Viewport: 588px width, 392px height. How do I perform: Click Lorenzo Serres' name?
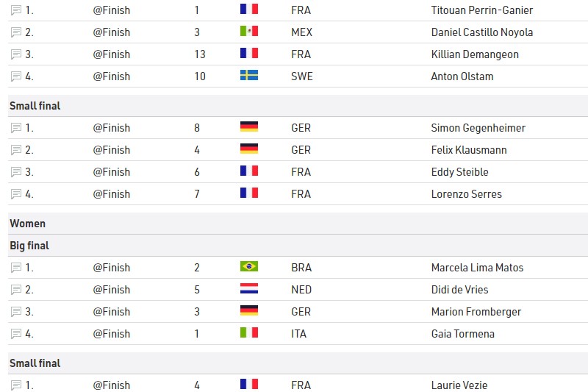point(467,194)
